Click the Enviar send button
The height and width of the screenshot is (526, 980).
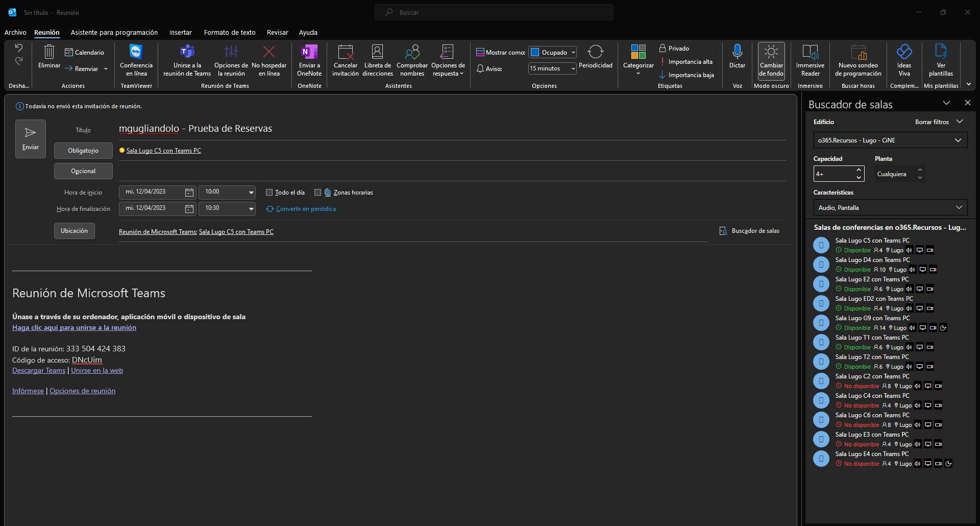point(31,139)
